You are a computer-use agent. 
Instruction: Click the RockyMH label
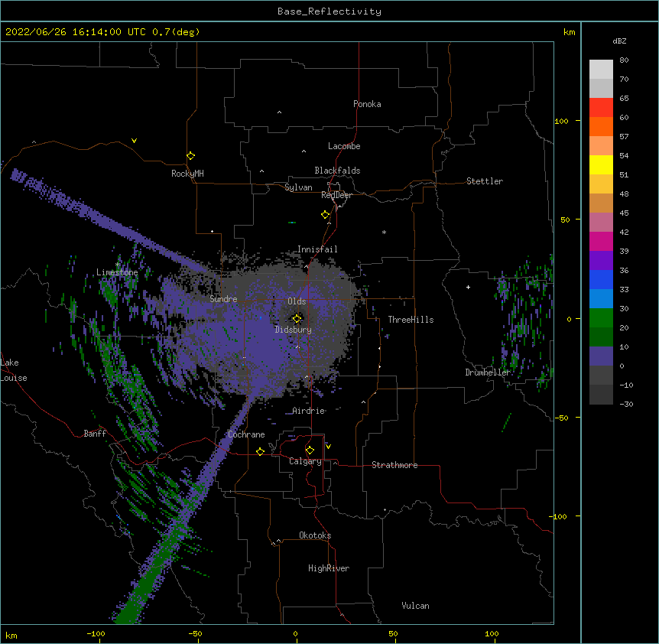pyautogui.click(x=187, y=173)
